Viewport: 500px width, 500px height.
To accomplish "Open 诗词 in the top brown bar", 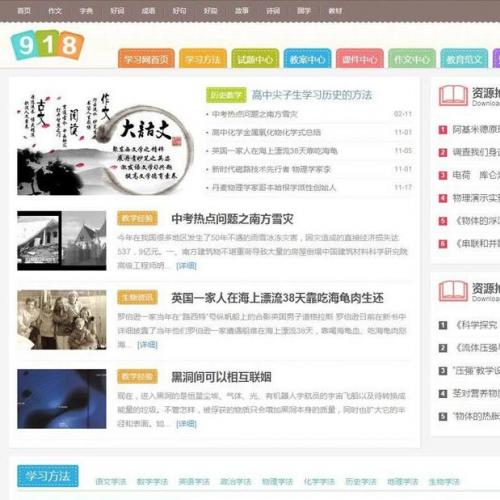I will (273, 11).
